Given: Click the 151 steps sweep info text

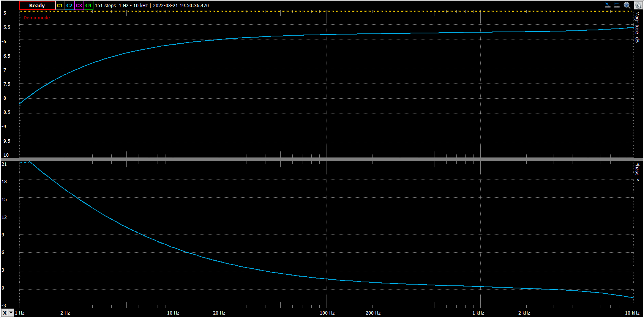Looking at the screenshot, I should tap(105, 6).
